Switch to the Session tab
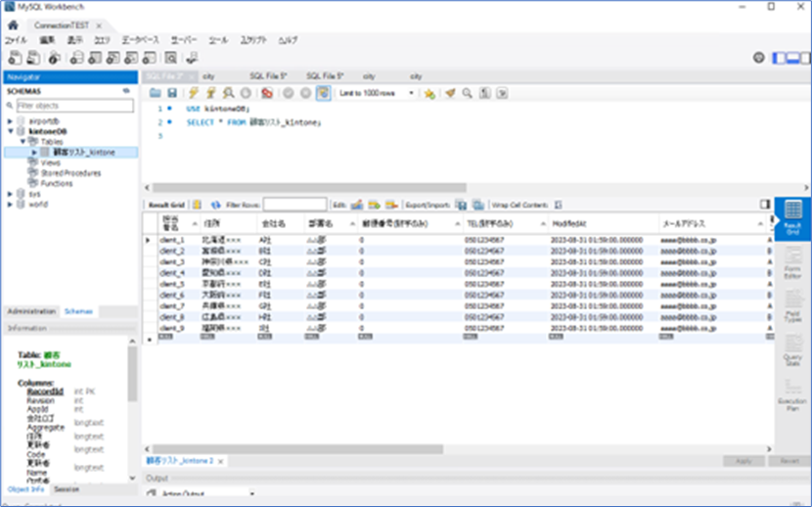 tap(67, 489)
